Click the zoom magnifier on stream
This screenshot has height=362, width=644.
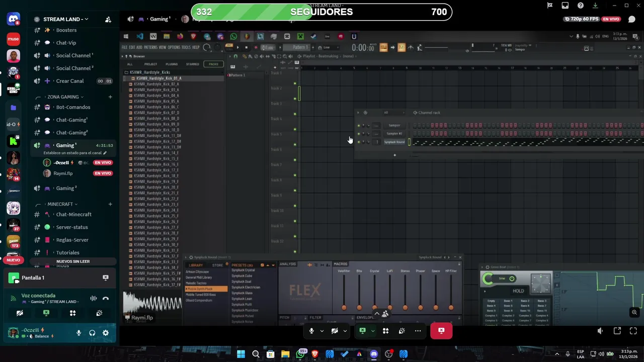coord(634,312)
